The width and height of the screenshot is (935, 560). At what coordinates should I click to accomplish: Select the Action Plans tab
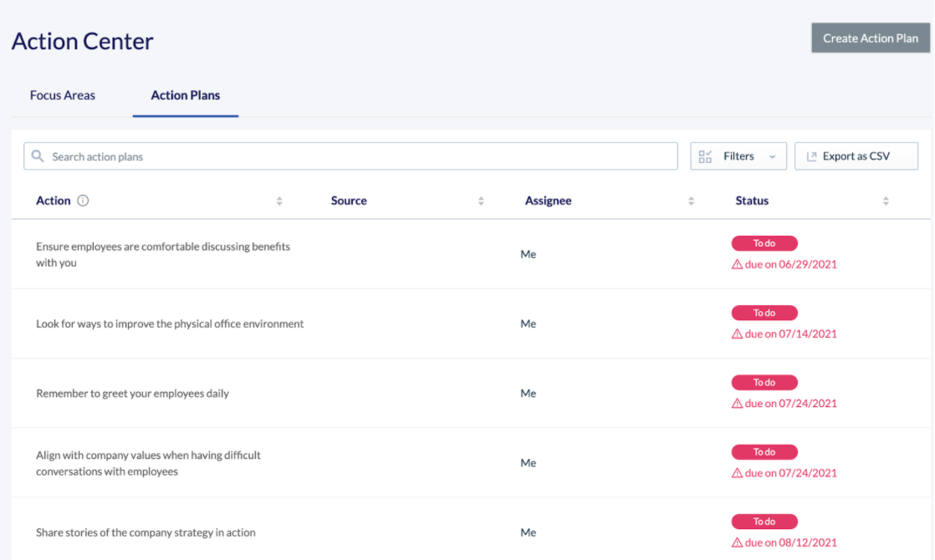point(186,95)
